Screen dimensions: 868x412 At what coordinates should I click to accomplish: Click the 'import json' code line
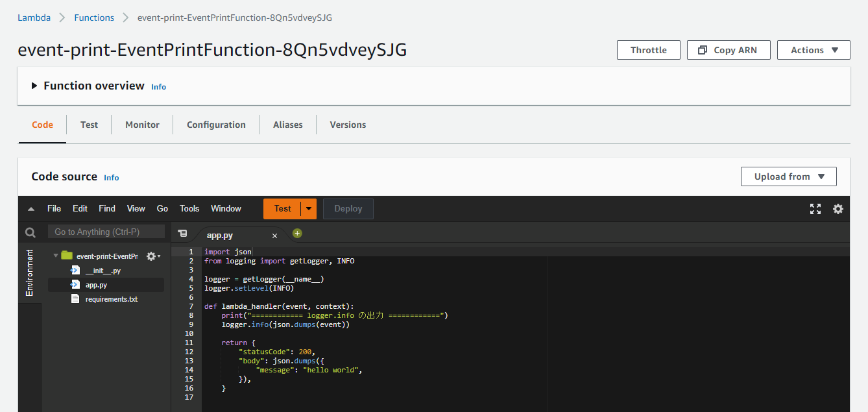(228, 252)
